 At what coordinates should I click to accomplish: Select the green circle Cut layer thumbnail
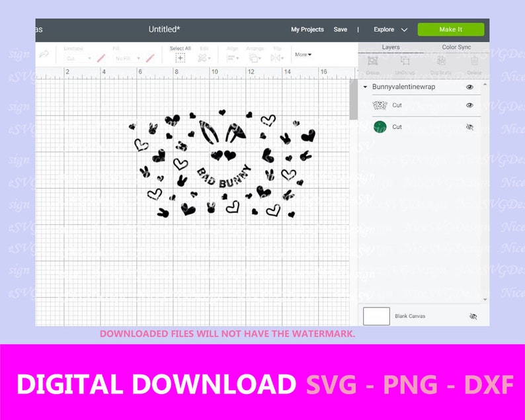pyautogui.click(x=380, y=127)
